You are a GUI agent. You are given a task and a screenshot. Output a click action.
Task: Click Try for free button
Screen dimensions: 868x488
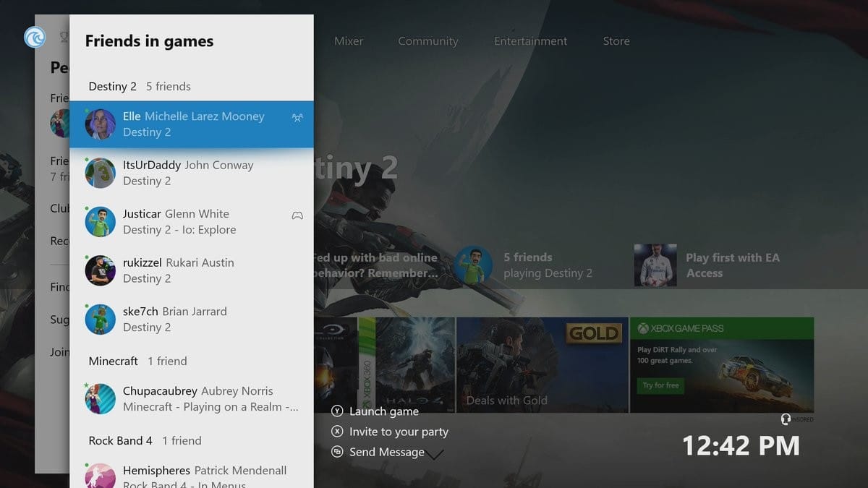point(661,385)
